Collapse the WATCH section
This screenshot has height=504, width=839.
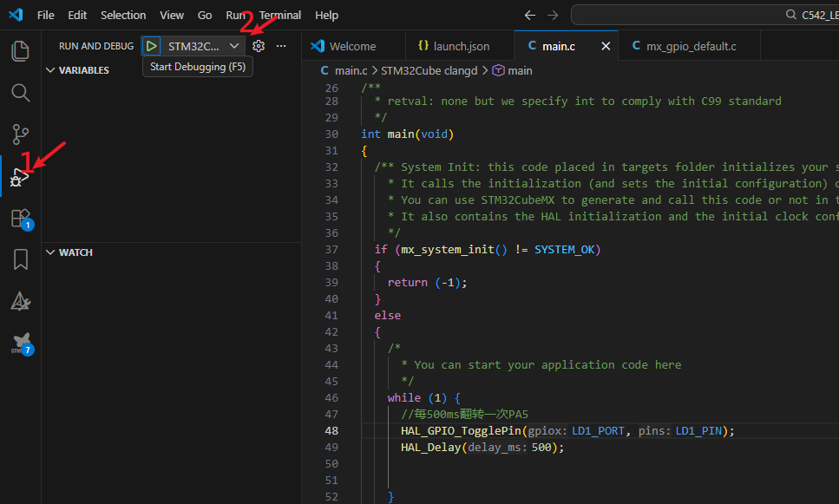[x=69, y=252]
